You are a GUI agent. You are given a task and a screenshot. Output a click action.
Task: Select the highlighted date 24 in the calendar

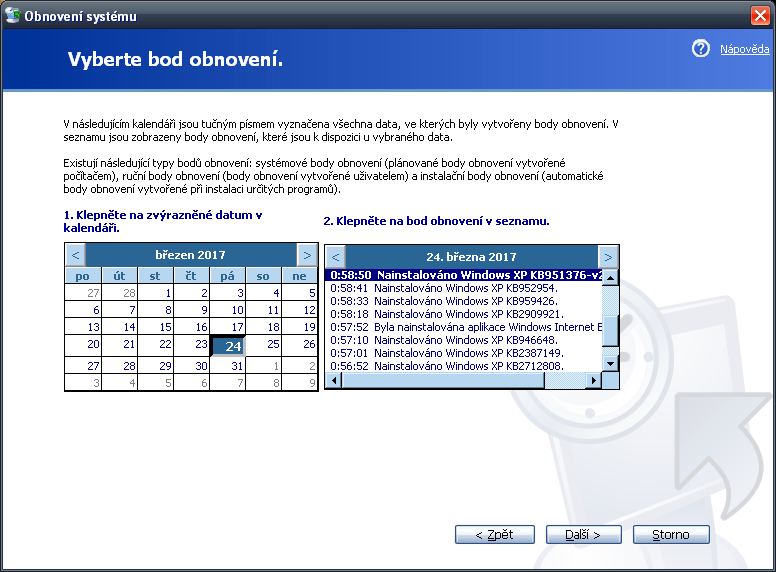pos(228,346)
